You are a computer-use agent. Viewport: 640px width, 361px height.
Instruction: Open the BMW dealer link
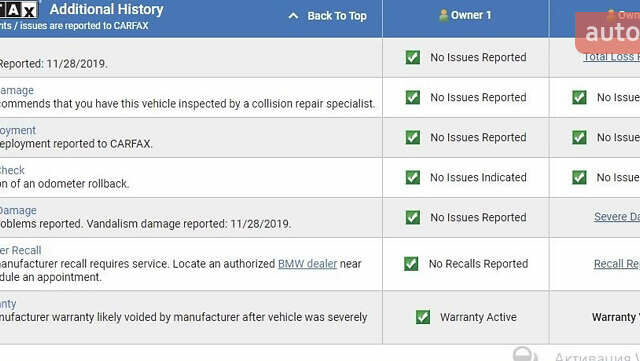tap(307, 264)
